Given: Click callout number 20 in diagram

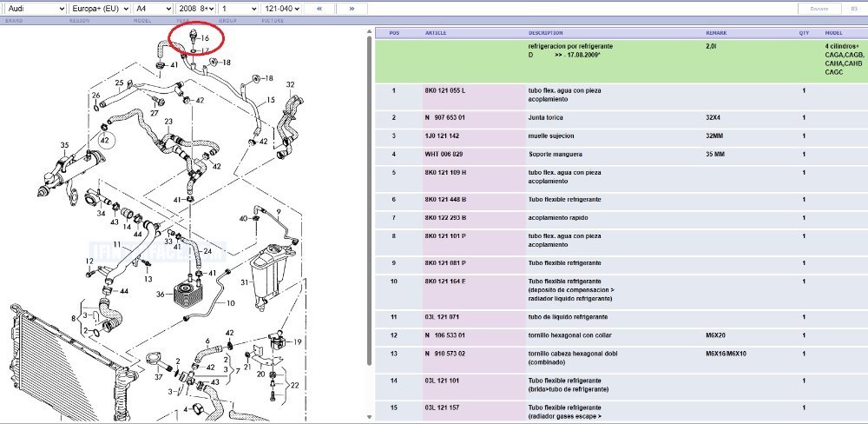Looking at the screenshot, I should (260, 374).
